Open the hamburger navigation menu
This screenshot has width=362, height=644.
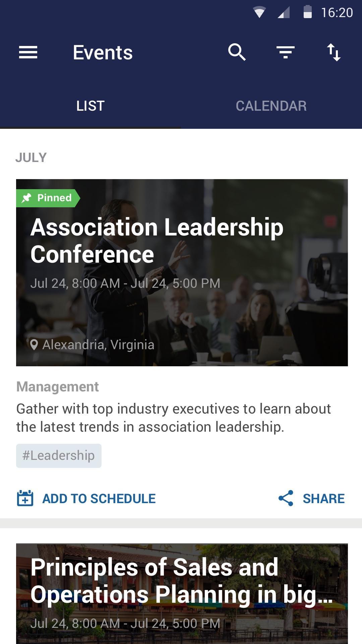pyautogui.click(x=28, y=53)
